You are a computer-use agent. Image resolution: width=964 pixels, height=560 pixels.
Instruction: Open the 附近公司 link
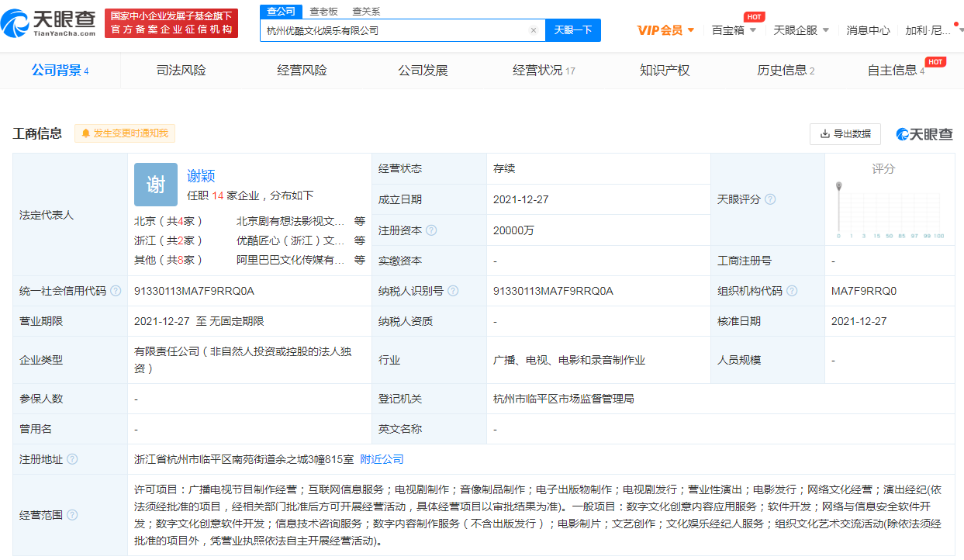pos(383,458)
